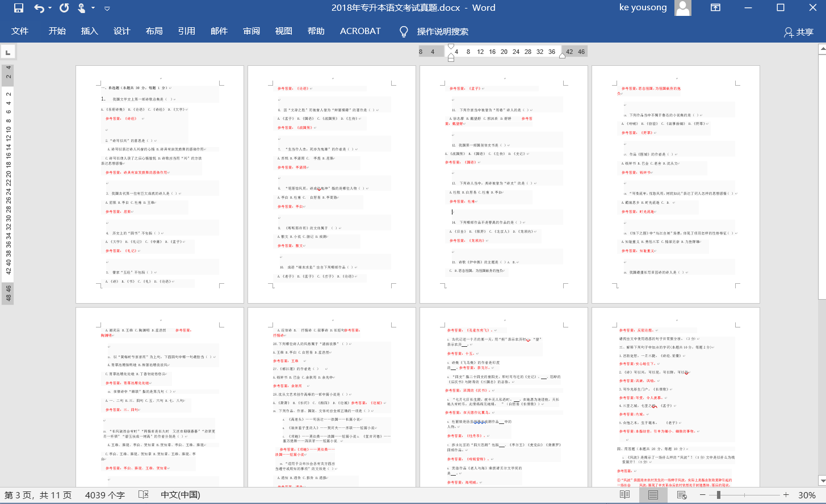Click the 共享 (Share) button

[x=799, y=32]
